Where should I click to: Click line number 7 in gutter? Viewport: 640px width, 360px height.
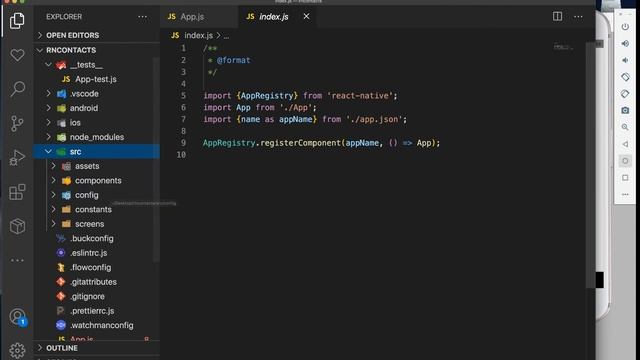pyautogui.click(x=183, y=119)
